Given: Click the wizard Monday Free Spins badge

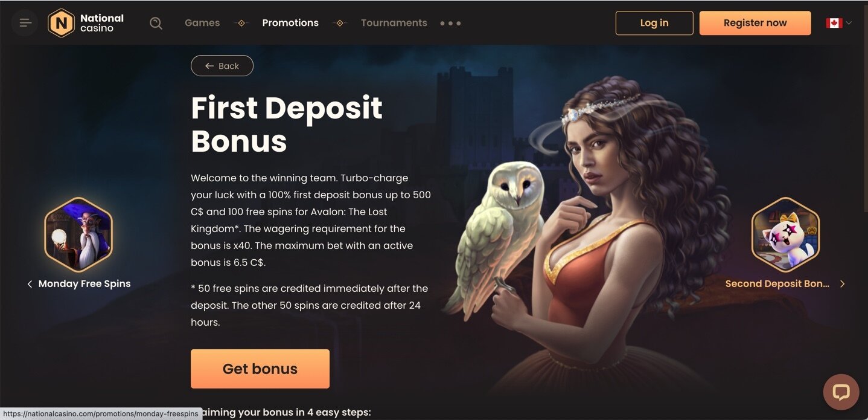Looking at the screenshot, I should 78,234.
